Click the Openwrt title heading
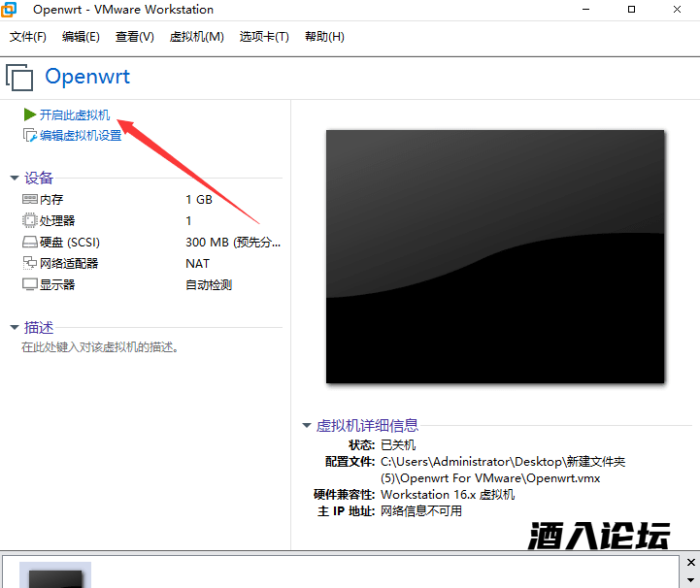 click(x=87, y=77)
